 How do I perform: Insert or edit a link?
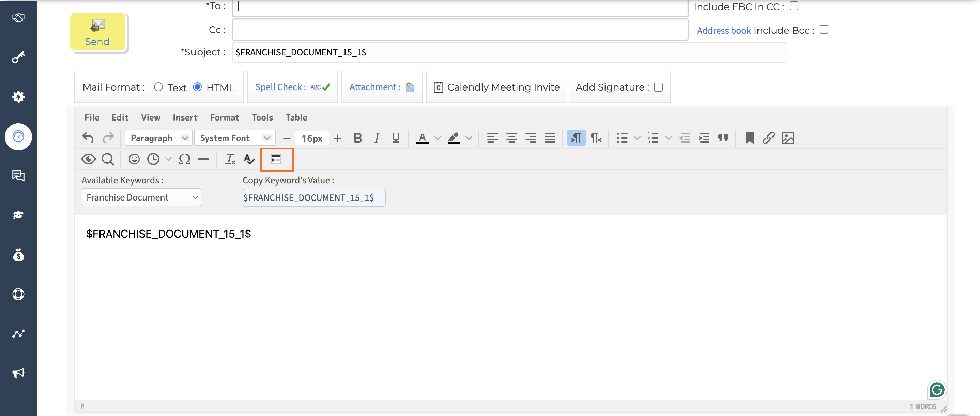[768, 138]
